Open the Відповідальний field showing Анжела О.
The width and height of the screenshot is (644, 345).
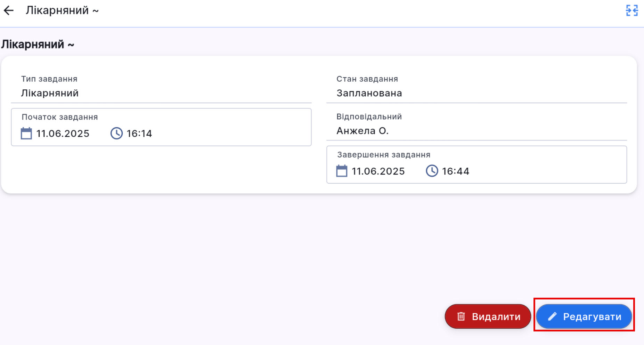476,131
